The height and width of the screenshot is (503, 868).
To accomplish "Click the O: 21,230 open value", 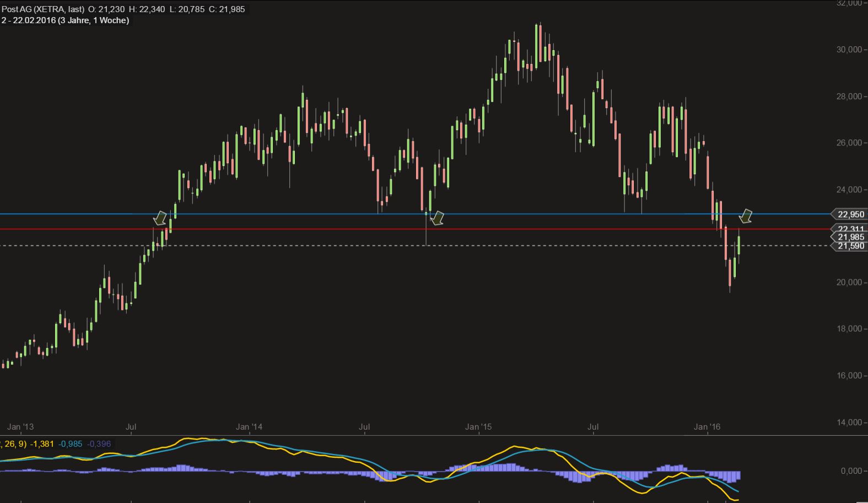I will point(107,9).
